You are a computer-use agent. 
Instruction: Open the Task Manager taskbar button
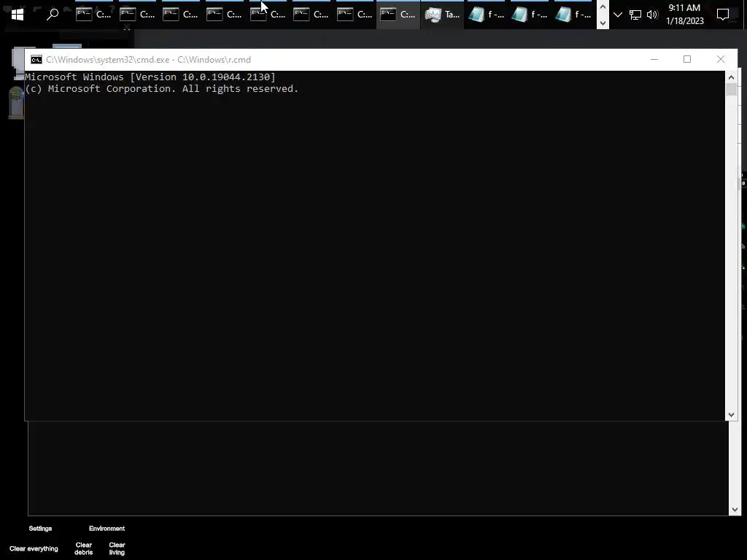[x=442, y=15]
